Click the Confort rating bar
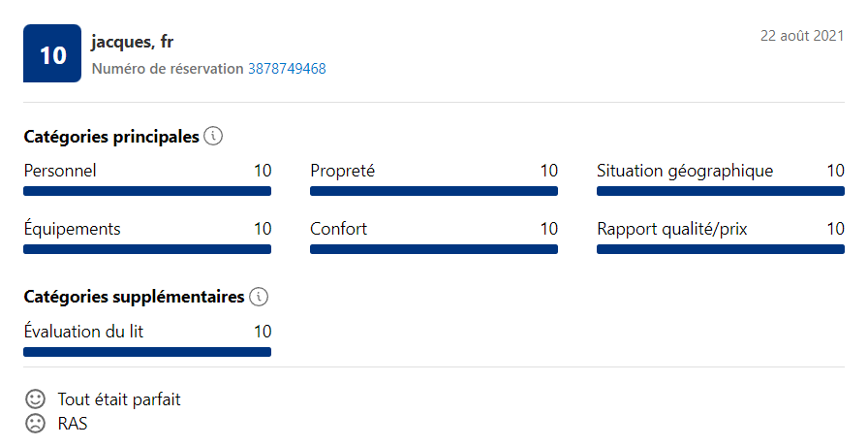 434,249
